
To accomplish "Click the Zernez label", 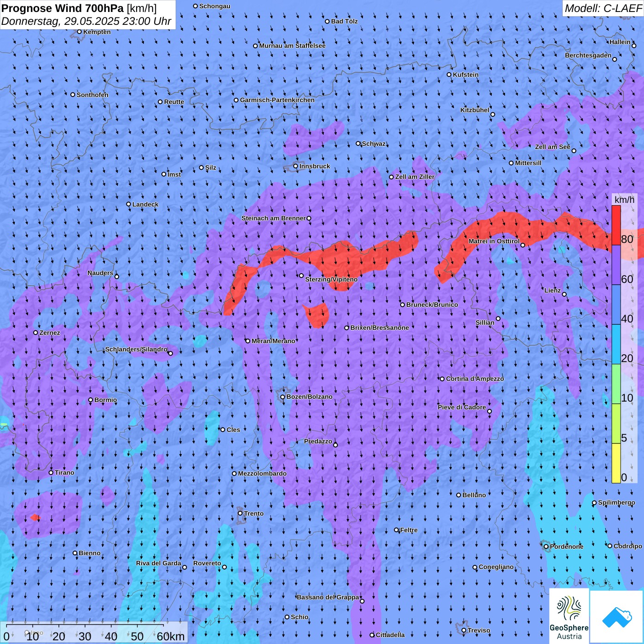I will coord(50,333).
